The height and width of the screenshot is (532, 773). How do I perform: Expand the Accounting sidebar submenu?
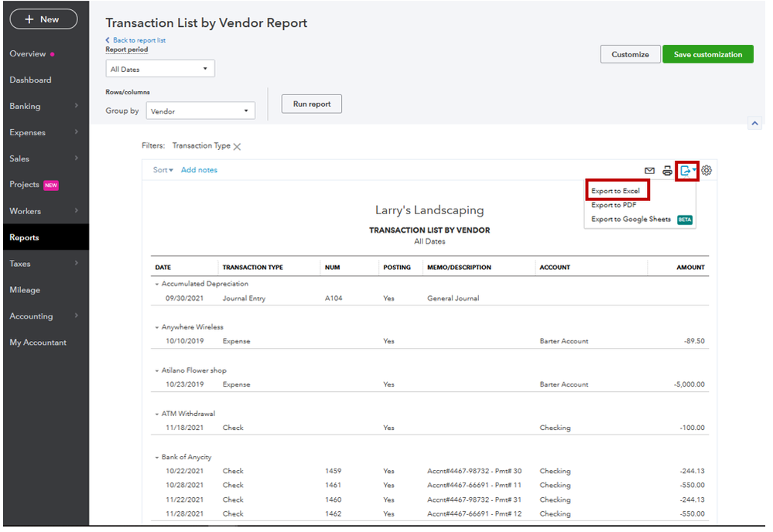point(77,315)
